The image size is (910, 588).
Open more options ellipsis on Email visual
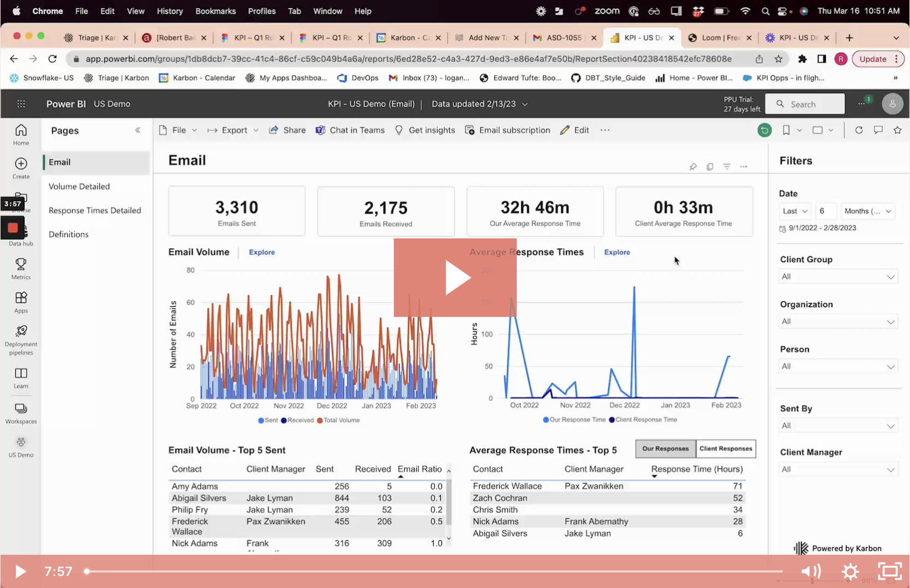pos(744,167)
